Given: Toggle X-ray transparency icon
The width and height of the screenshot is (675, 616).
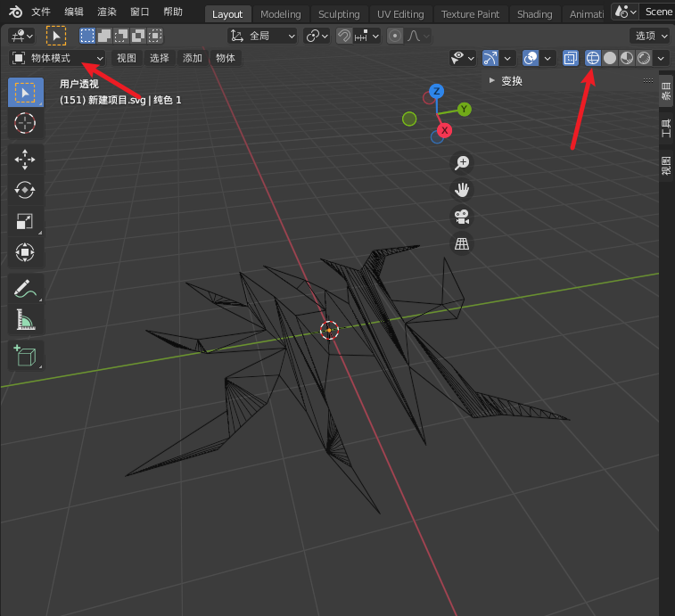Looking at the screenshot, I should (x=571, y=58).
